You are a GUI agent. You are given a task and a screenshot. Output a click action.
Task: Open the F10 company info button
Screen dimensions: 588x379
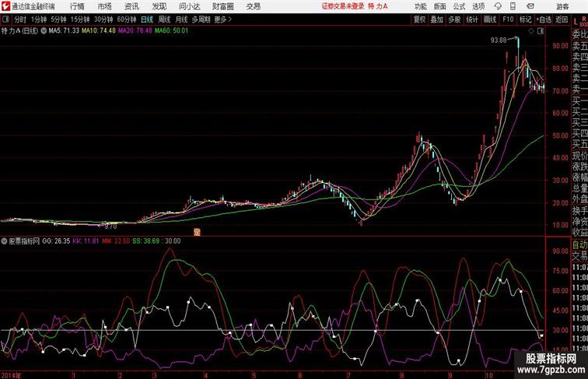(x=508, y=19)
